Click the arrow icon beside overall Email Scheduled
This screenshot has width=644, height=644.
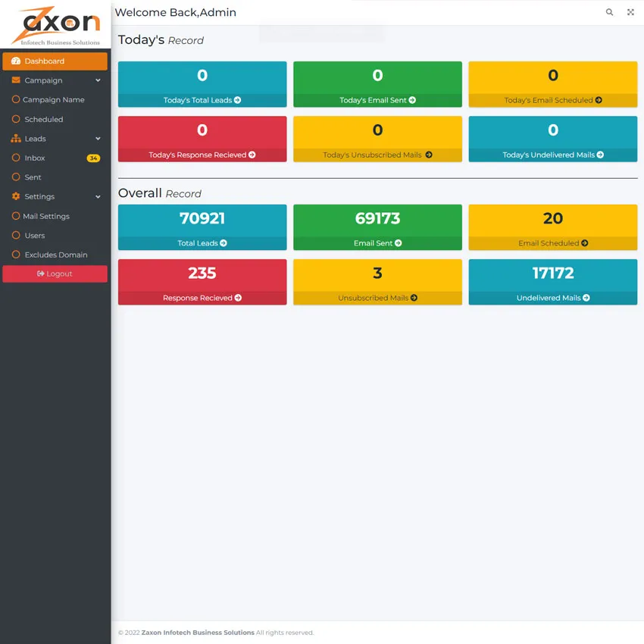(x=585, y=243)
